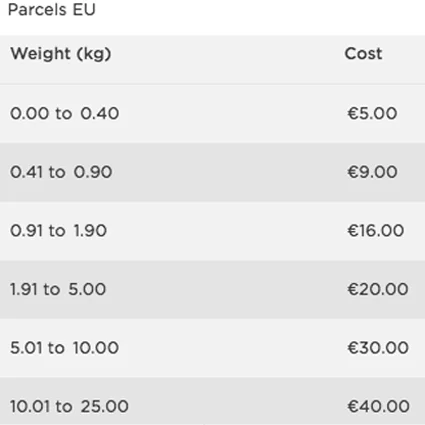Click the EU text in the title
Screen dimensions: 425x425
point(84,9)
